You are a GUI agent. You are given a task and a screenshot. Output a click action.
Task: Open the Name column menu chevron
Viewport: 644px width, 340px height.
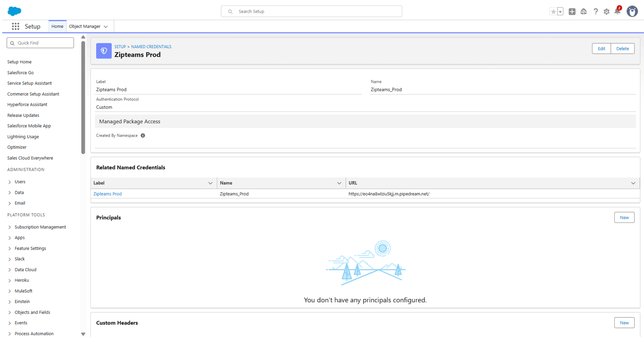339,183
